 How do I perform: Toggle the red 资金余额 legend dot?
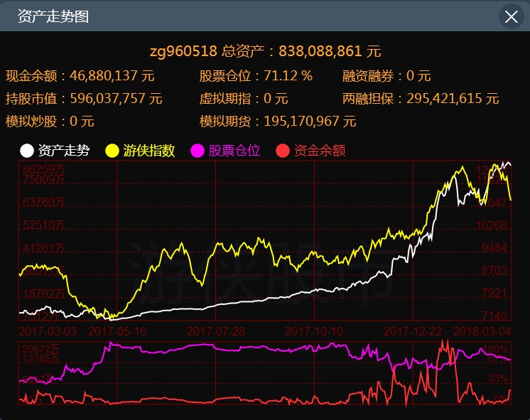(x=283, y=151)
